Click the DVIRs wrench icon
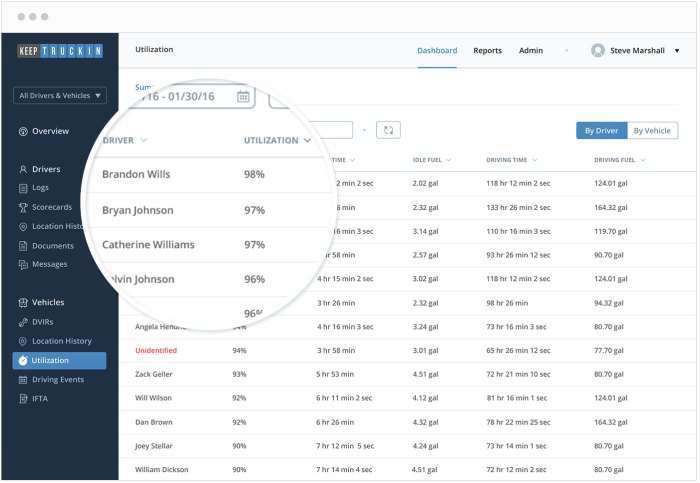The height and width of the screenshot is (483, 700). 23,322
